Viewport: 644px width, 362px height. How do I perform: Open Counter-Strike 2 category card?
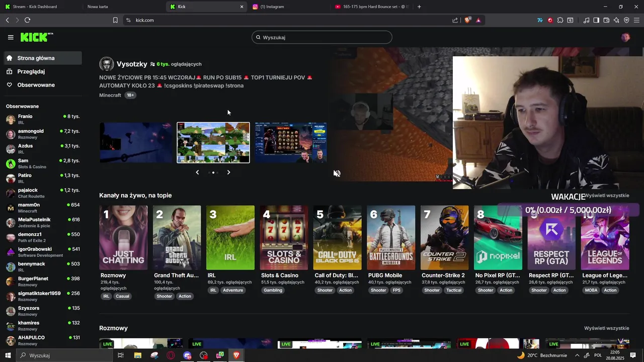pyautogui.click(x=444, y=238)
